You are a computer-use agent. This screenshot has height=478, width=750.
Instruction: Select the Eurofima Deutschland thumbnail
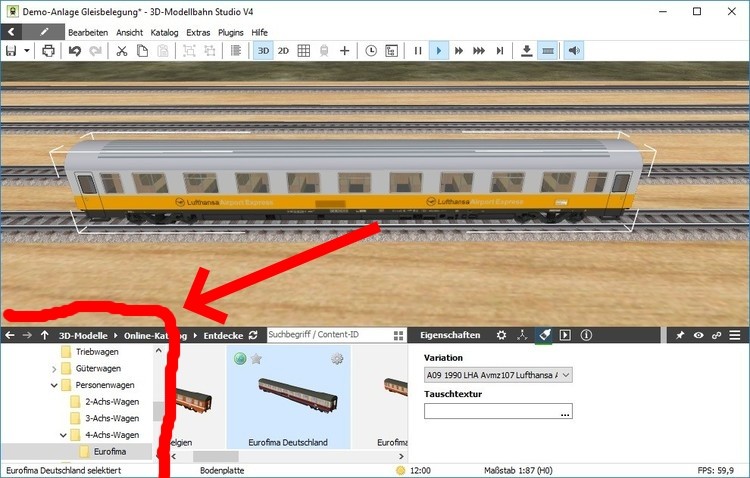288,397
